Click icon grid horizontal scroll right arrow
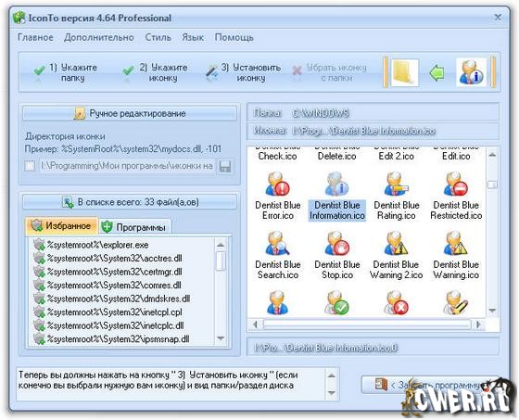Image resolution: width=519 pixels, height=420 pixels. [478, 325]
